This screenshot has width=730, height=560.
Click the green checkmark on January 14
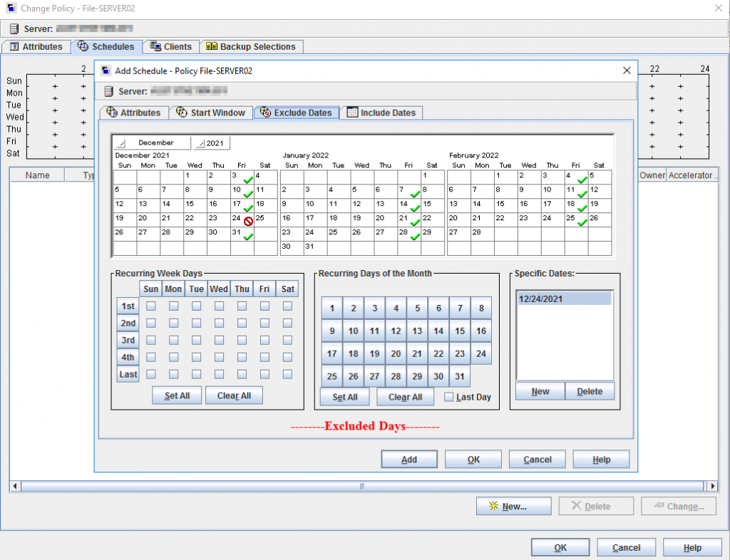415,208
